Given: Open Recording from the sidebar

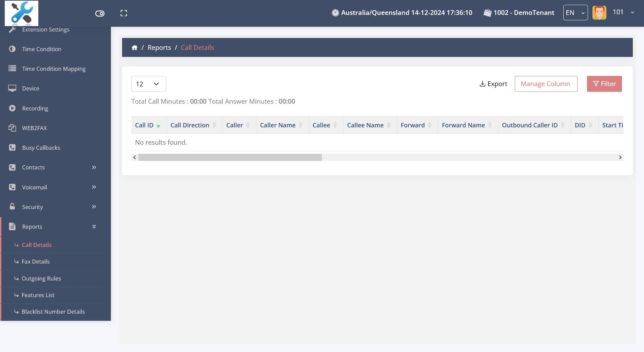Looking at the screenshot, I should point(35,108).
